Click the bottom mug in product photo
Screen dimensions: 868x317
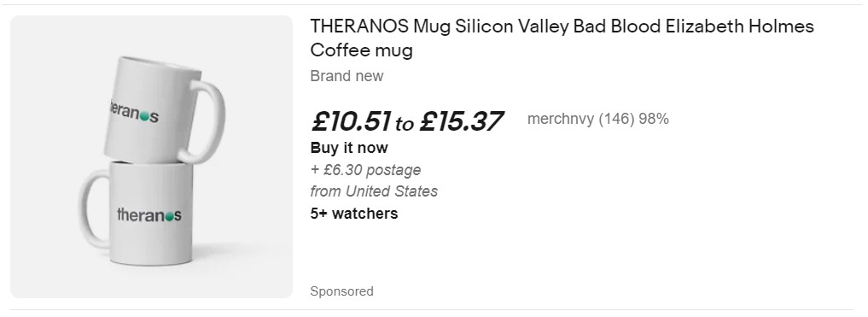(x=137, y=214)
